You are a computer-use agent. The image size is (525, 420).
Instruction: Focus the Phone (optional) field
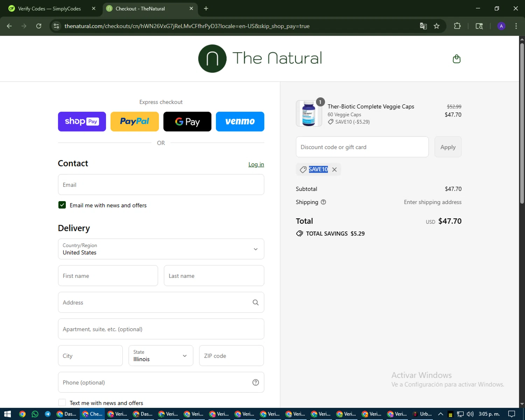(x=161, y=382)
